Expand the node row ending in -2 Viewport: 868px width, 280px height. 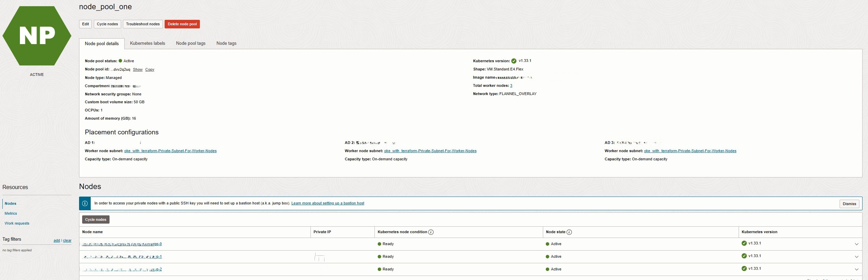pos(857,269)
